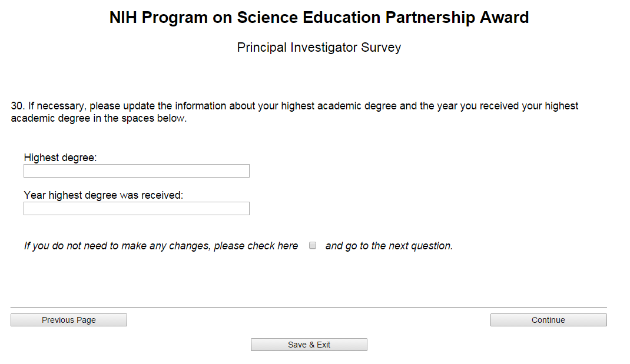Click the "and go to the next question" text
This screenshot has height=364, width=630.
[389, 246]
